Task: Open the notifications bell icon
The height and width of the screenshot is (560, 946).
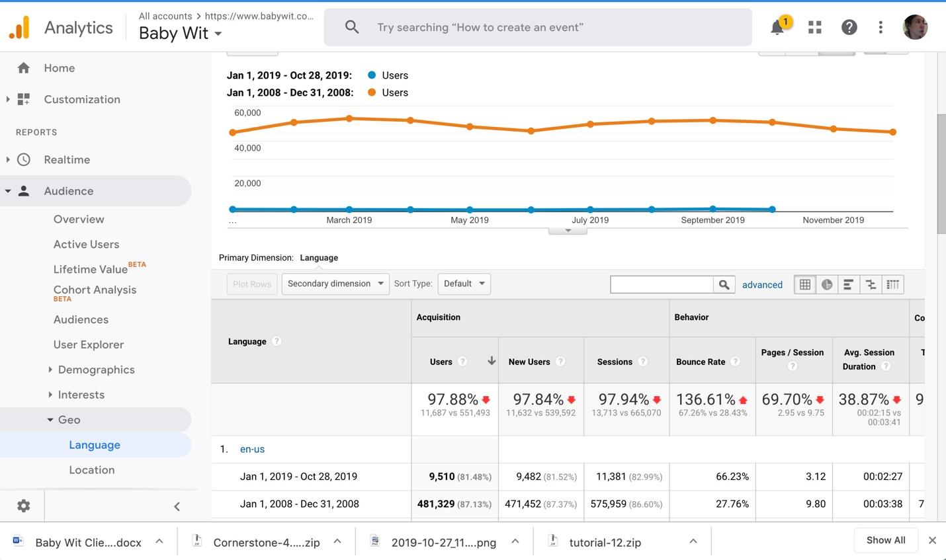Action: point(778,27)
